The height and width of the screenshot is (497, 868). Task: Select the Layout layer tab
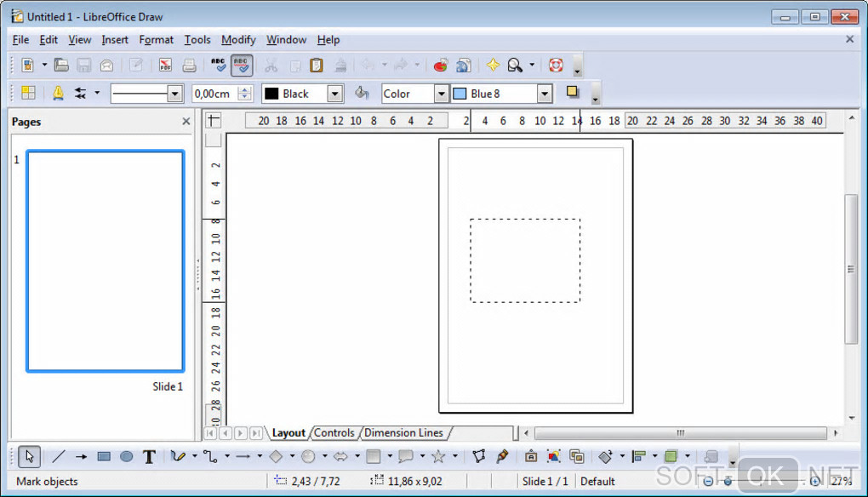click(288, 433)
